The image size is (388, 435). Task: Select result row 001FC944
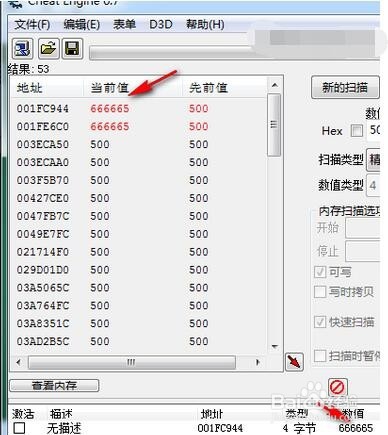tap(139, 109)
